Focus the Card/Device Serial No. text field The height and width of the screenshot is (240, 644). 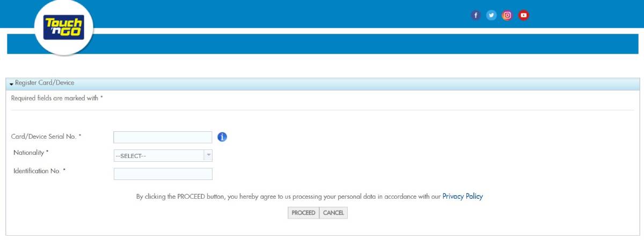(x=163, y=137)
